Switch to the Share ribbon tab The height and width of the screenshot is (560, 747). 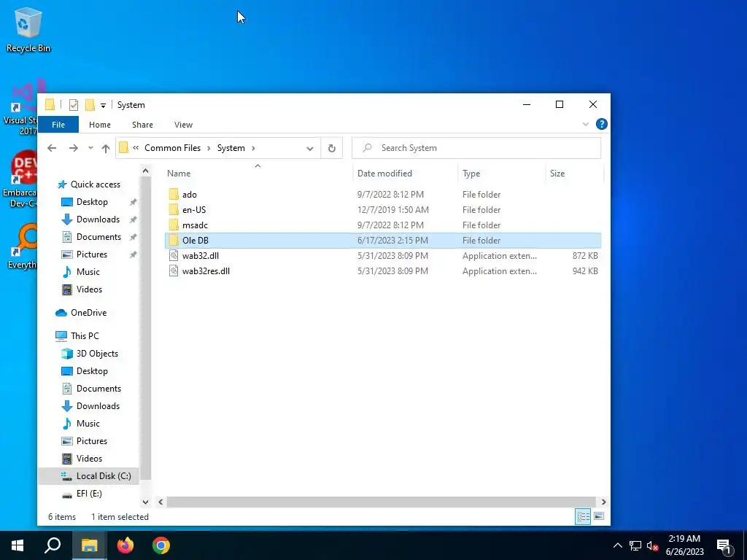pos(142,125)
